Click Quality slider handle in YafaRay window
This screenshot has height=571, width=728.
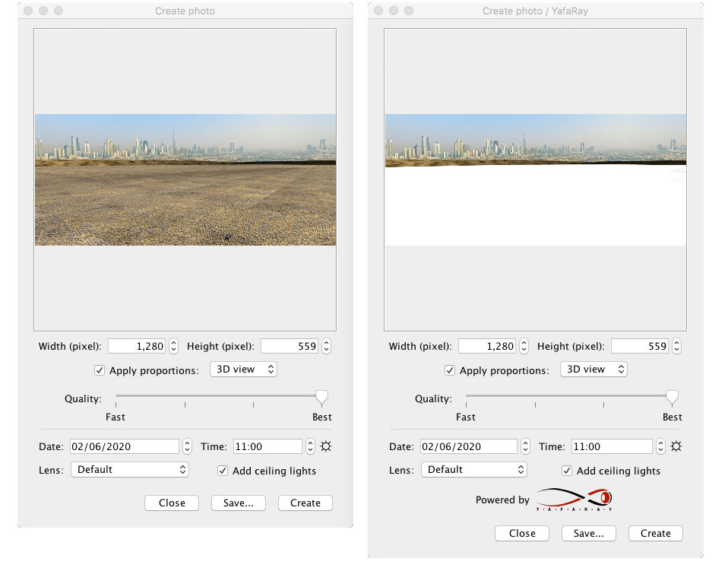tap(671, 397)
